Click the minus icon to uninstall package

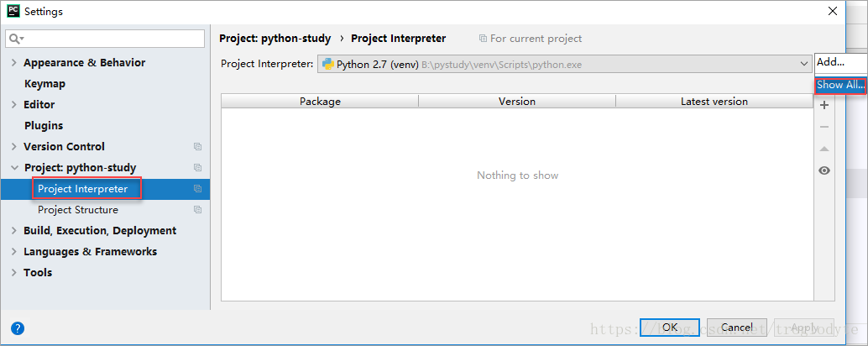pos(824,127)
